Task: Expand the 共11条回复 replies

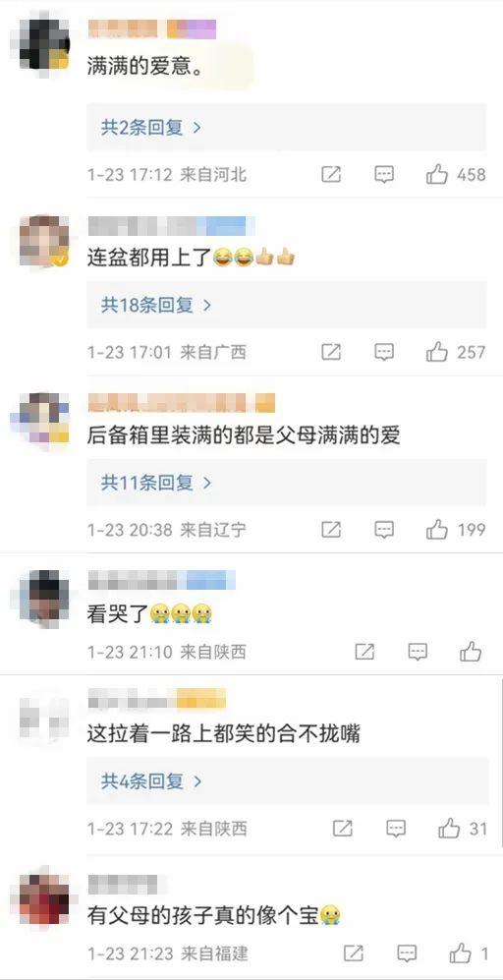Action: pyautogui.click(x=156, y=483)
